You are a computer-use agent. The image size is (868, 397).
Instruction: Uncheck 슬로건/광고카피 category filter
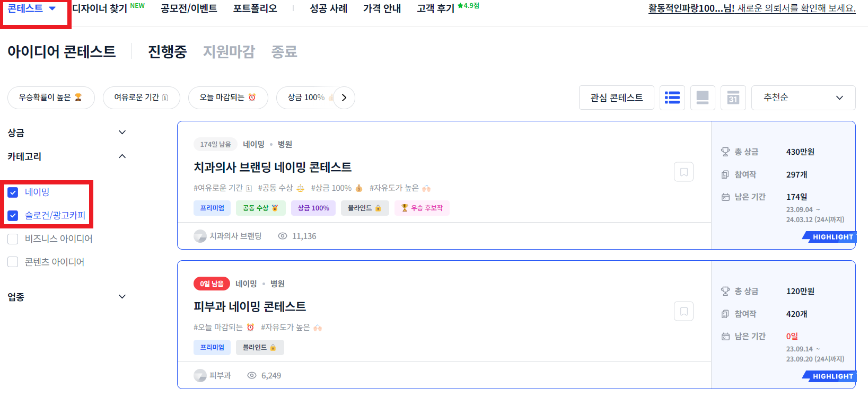[x=13, y=216]
